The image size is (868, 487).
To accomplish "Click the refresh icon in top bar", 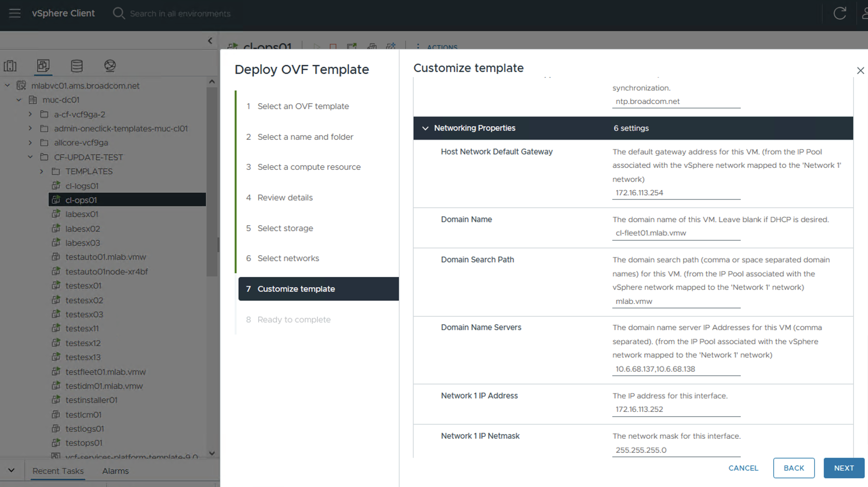I will click(x=839, y=13).
